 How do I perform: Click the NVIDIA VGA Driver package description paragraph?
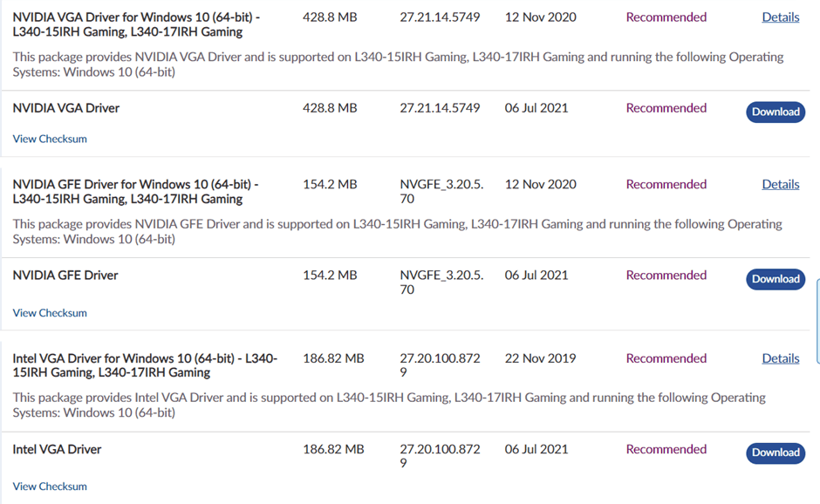point(398,65)
